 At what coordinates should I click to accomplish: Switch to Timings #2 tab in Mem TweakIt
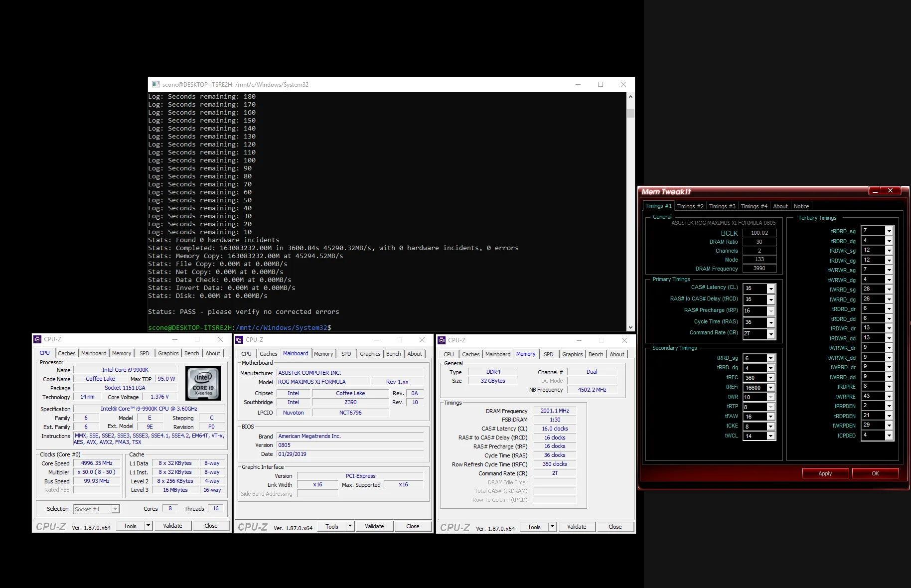coord(690,206)
